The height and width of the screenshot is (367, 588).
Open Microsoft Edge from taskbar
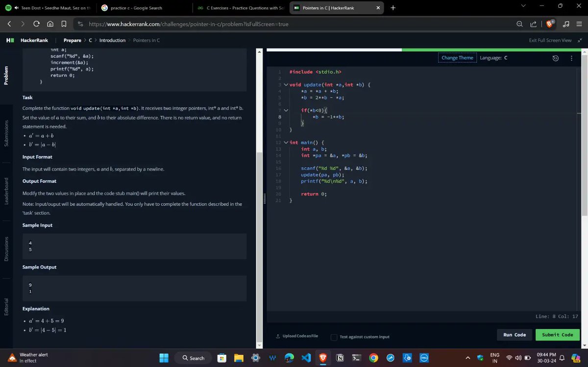(x=289, y=358)
